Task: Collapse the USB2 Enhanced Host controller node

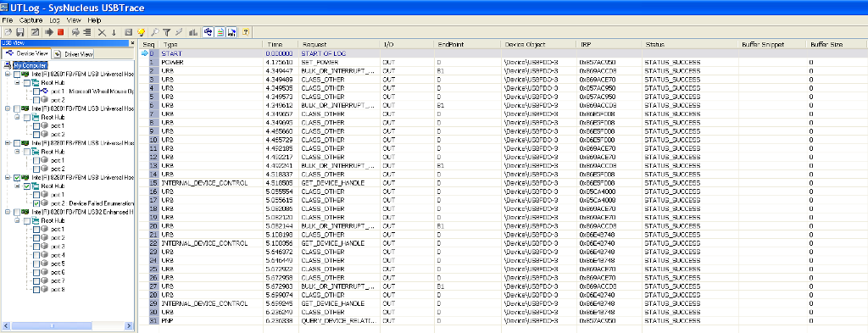Action: point(8,212)
